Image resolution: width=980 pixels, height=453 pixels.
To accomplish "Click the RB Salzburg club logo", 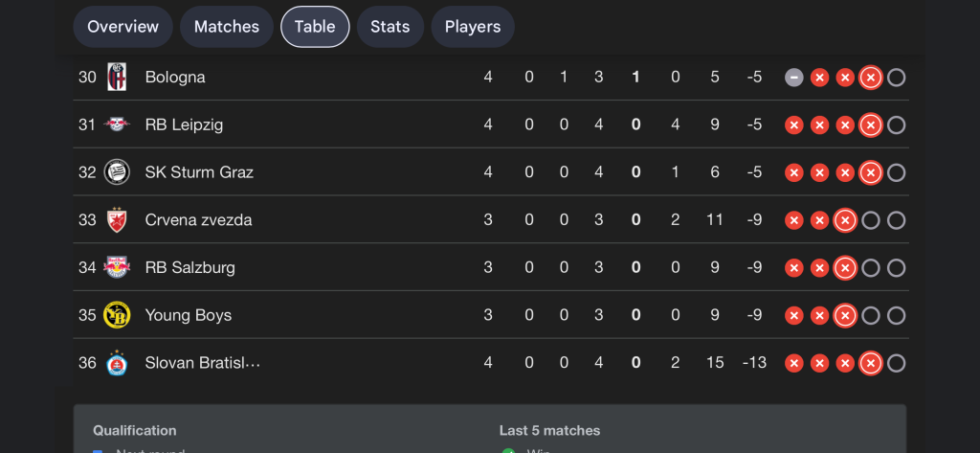I will coord(117,267).
